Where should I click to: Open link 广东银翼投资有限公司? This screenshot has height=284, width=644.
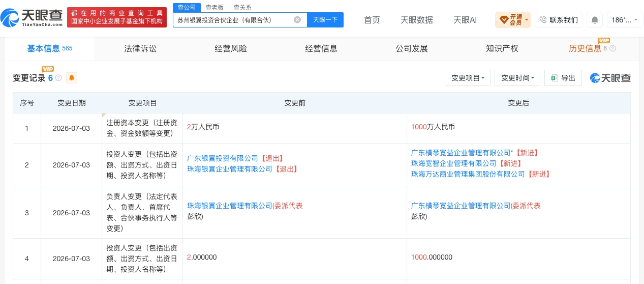click(224, 158)
